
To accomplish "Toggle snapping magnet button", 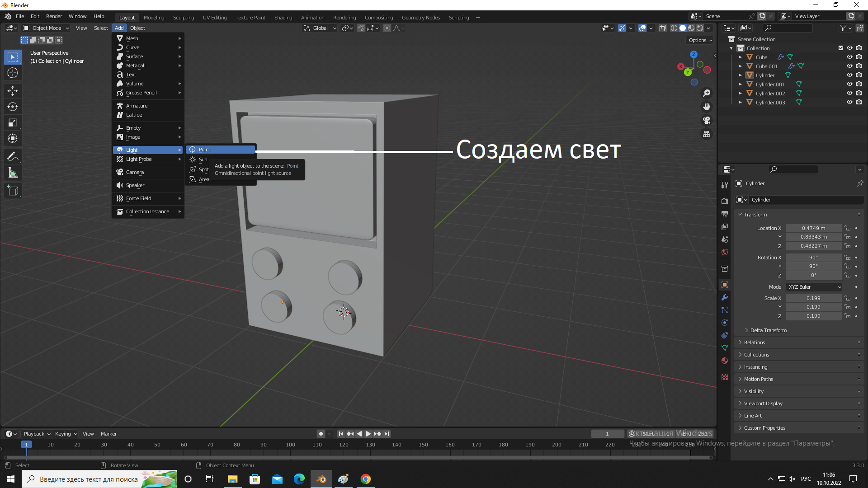I will coord(361,28).
